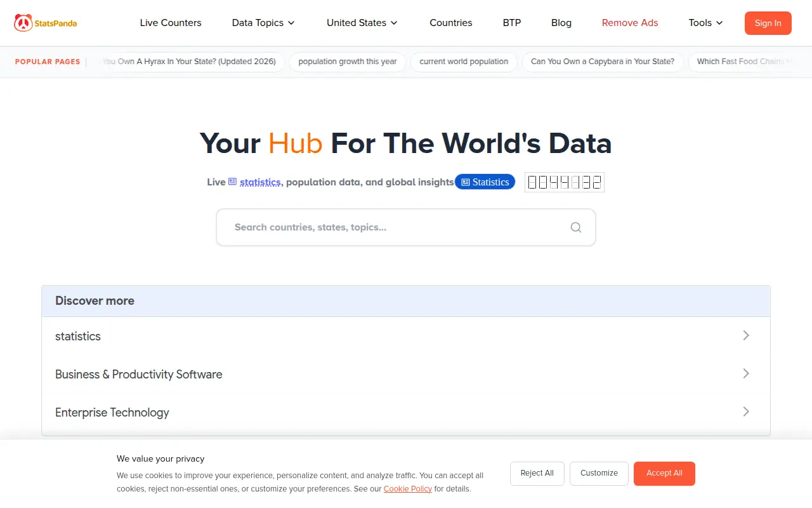
Task: Expand the United States dropdown
Action: click(362, 23)
